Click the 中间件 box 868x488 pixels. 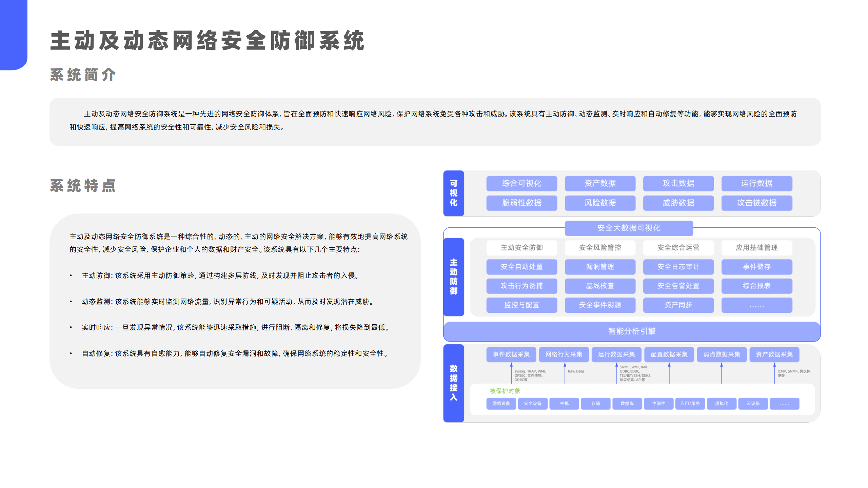658,404
